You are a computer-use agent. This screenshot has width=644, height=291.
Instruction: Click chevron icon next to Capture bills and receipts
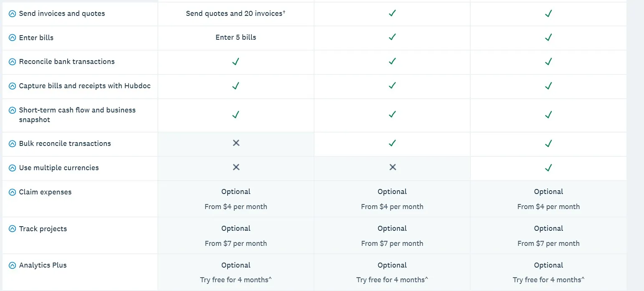(x=13, y=86)
